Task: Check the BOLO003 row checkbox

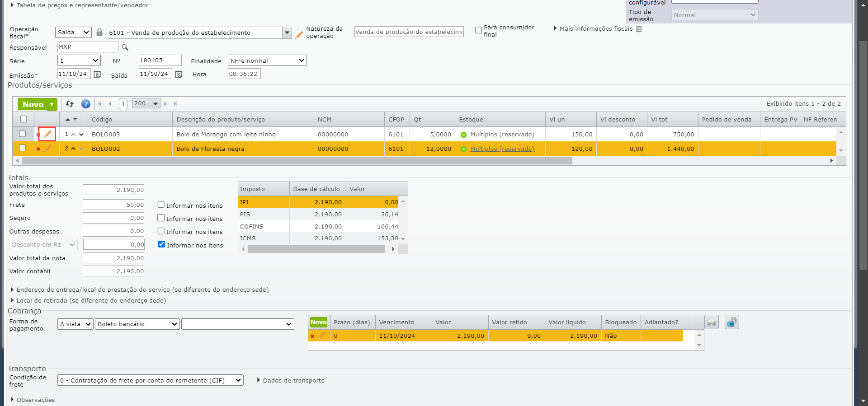Action: pyautogui.click(x=23, y=134)
